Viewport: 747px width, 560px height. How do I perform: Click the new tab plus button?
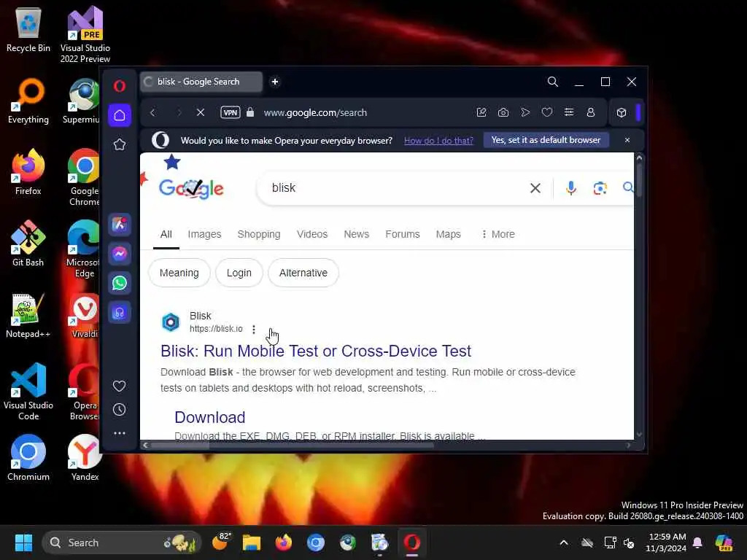tap(275, 82)
